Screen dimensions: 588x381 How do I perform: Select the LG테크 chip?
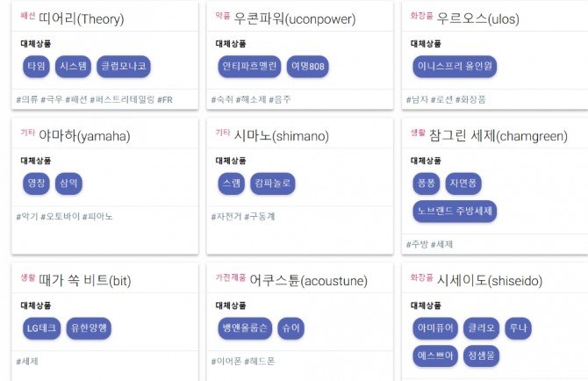point(41,328)
